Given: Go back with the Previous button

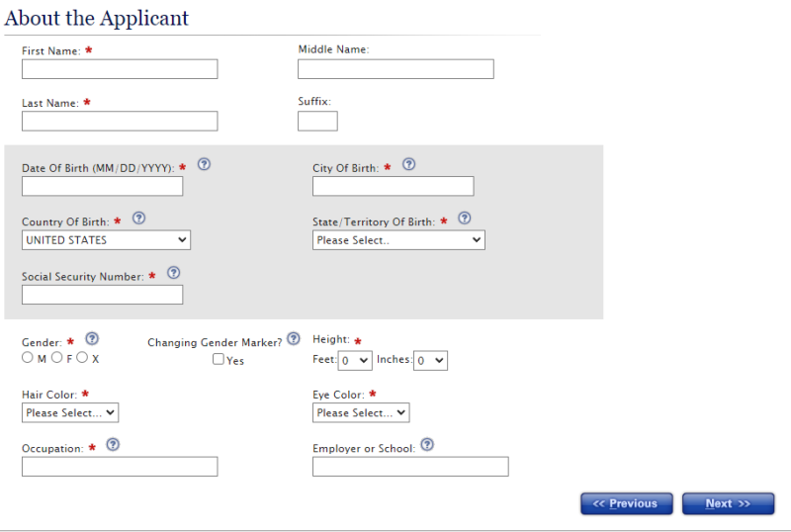Looking at the screenshot, I should coord(626,504).
